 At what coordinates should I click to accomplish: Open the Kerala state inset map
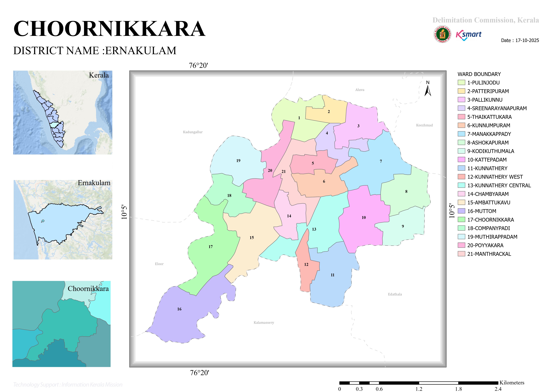(63, 113)
